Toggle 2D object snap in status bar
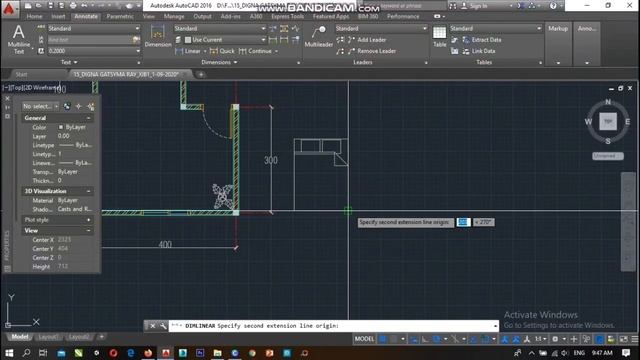This screenshot has width=640, height=360. (x=485, y=339)
